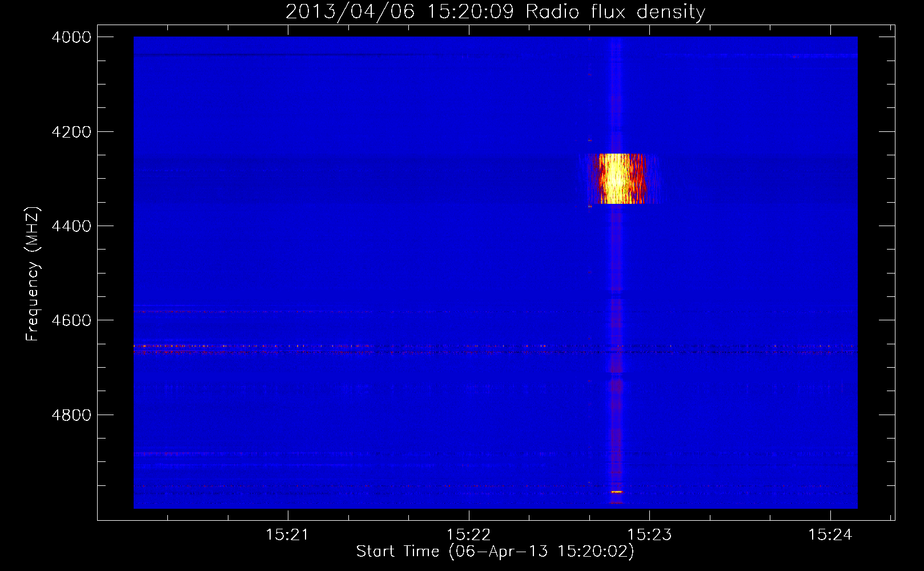This screenshot has height=571, width=924.
Task: Click the 4000 frequency tick label
Action: [x=71, y=37]
